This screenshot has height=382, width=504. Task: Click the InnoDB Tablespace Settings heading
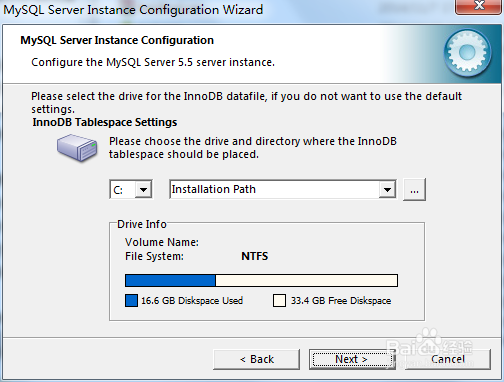(105, 122)
